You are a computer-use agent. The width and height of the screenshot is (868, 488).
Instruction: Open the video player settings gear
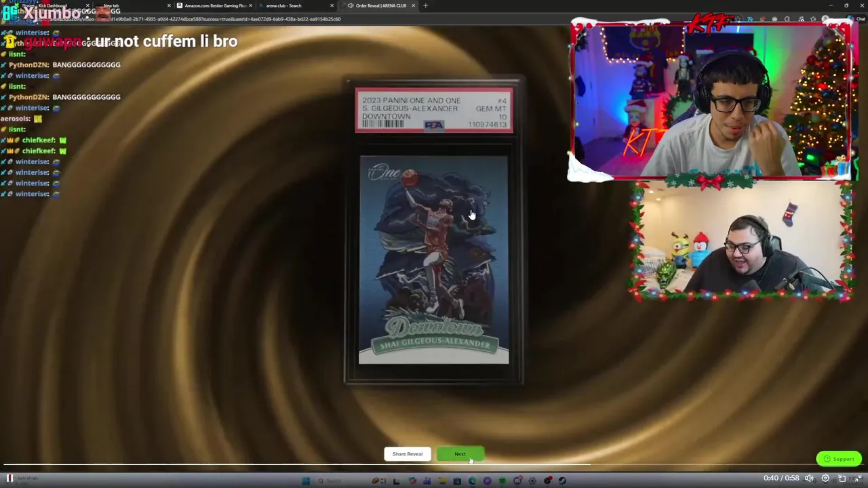[x=825, y=478]
